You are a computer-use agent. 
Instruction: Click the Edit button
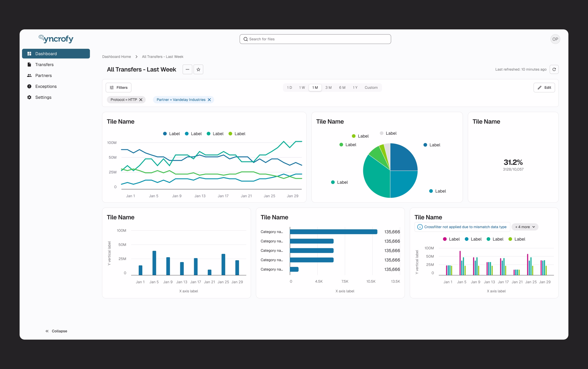tap(545, 87)
